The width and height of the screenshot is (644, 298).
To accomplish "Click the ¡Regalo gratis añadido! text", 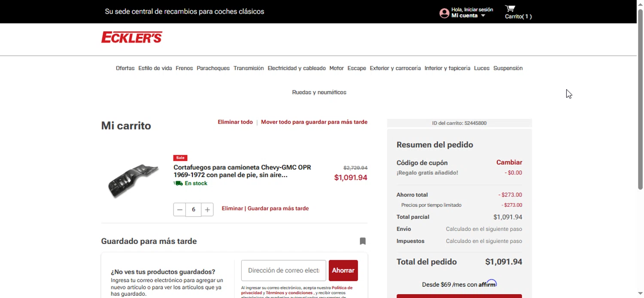I will 427,173.
